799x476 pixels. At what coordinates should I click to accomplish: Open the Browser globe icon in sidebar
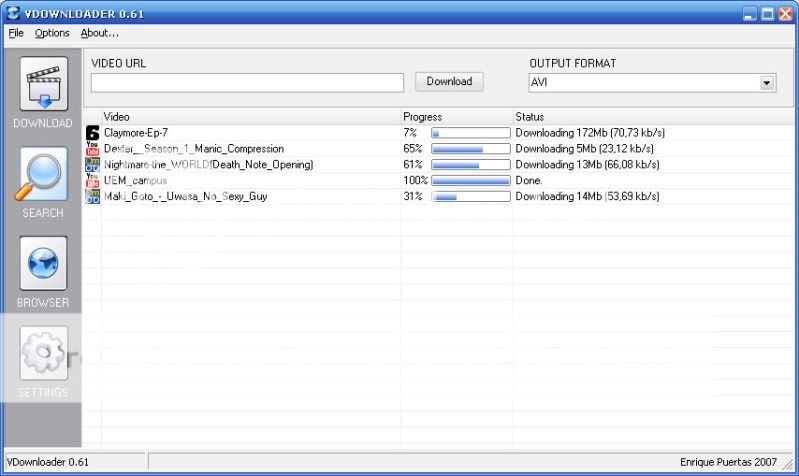[x=43, y=264]
